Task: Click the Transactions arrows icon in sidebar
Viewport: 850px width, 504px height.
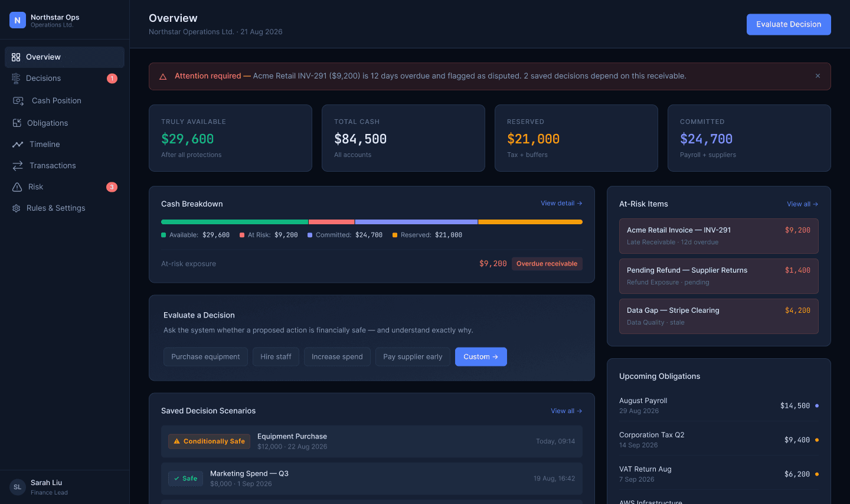Action: click(x=18, y=166)
